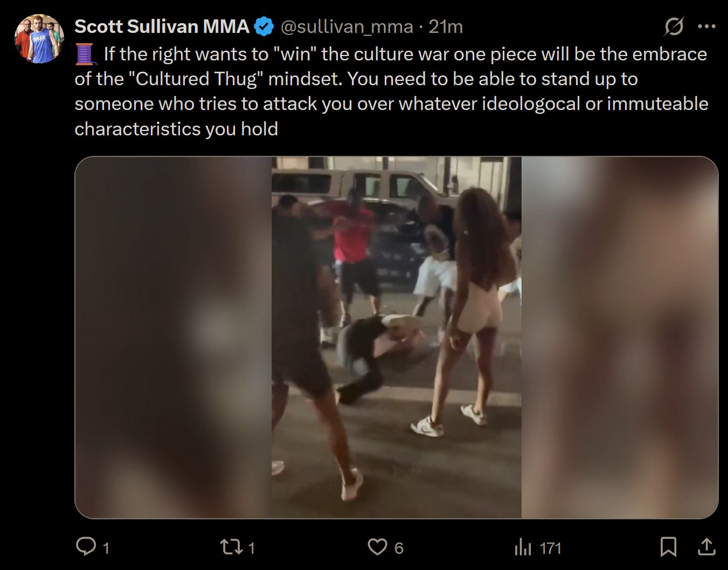728x570 pixels.
Task: Click the purple thread spool emoji
Action: [86, 54]
